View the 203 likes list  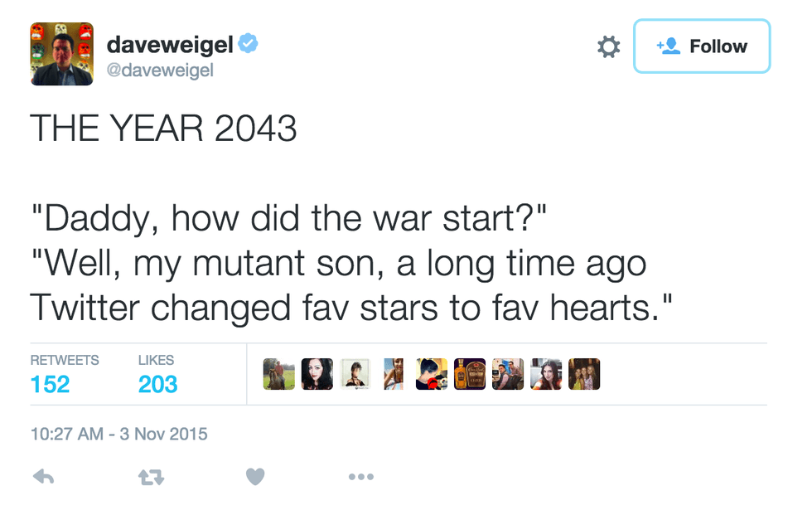point(157,384)
